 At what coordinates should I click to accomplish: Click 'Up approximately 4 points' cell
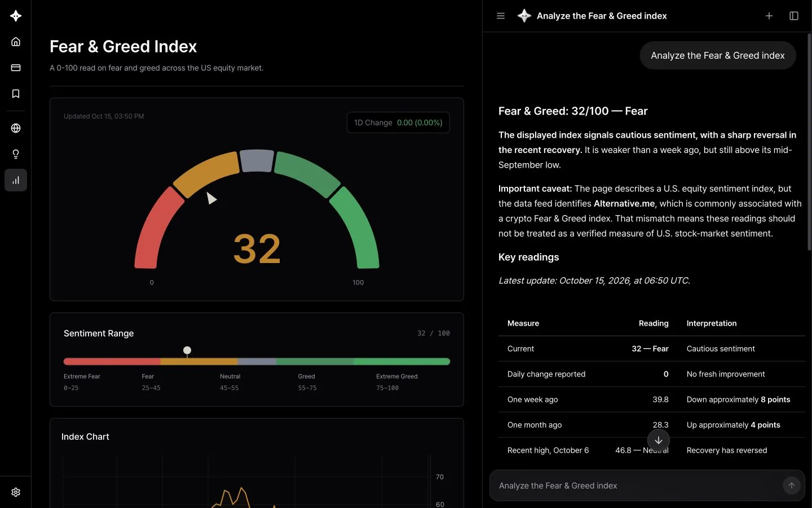(734, 425)
